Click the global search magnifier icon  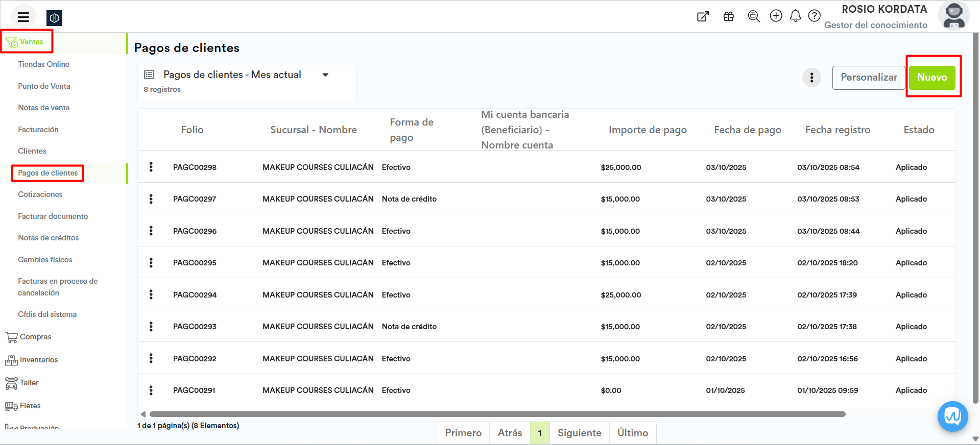click(754, 16)
